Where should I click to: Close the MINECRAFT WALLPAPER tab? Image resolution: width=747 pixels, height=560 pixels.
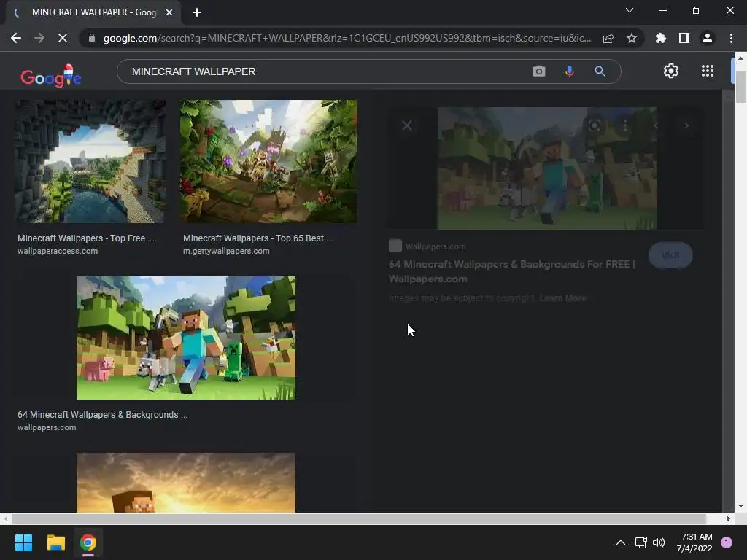pyautogui.click(x=169, y=12)
